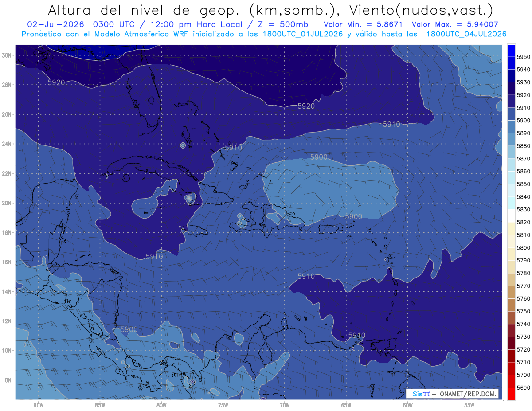The width and height of the screenshot is (532, 411).
Task: Click the bright red swatch below 5690
Action: pos(511,393)
